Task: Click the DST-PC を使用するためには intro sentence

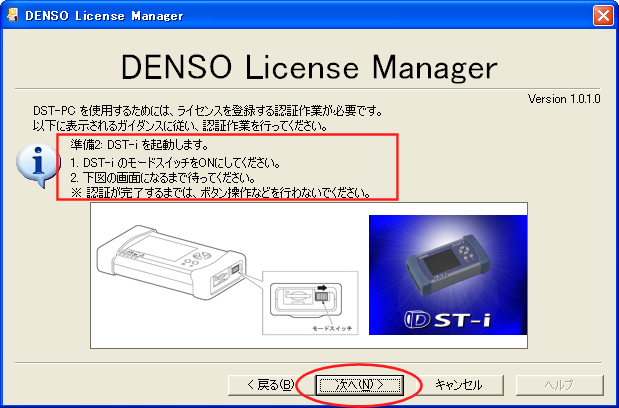Action: pyautogui.click(x=208, y=110)
